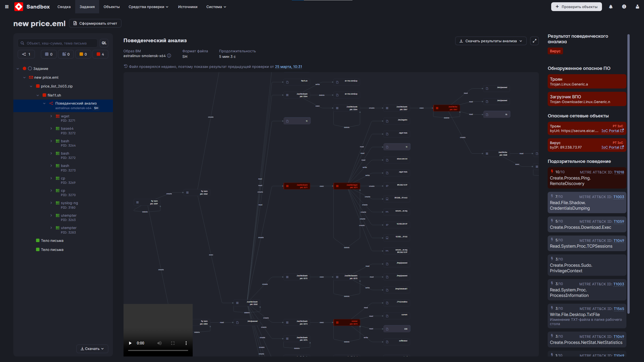Click Проверить объекты button
Viewport: 644px width, 362px height.
pos(576,7)
